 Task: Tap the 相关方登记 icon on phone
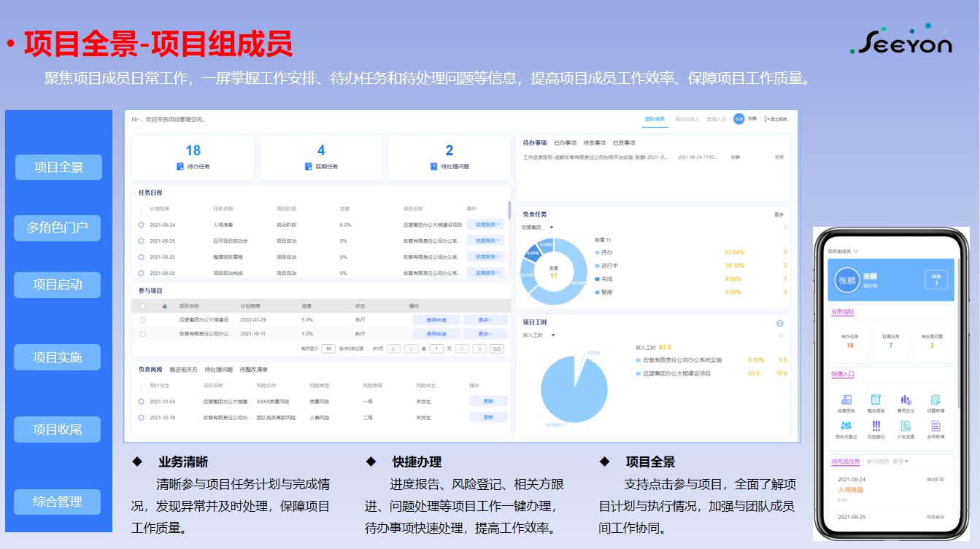click(846, 426)
